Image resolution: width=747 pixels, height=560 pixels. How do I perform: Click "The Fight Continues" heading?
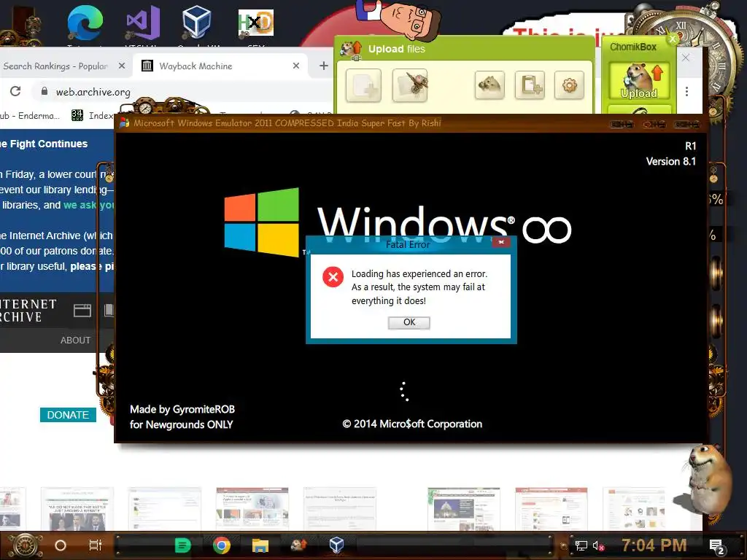(x=44, y=144)
